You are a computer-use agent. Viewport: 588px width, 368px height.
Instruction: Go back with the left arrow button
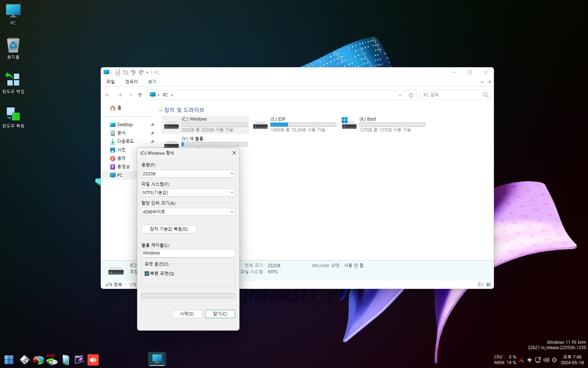pyautogui.click(x=107, y=95)
